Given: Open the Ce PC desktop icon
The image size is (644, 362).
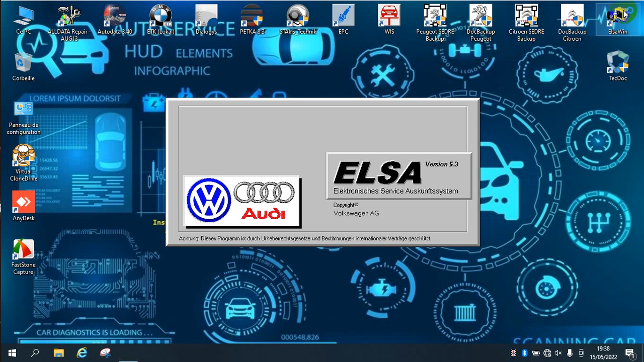Looking at the screenshot, I should click(23, 20).
